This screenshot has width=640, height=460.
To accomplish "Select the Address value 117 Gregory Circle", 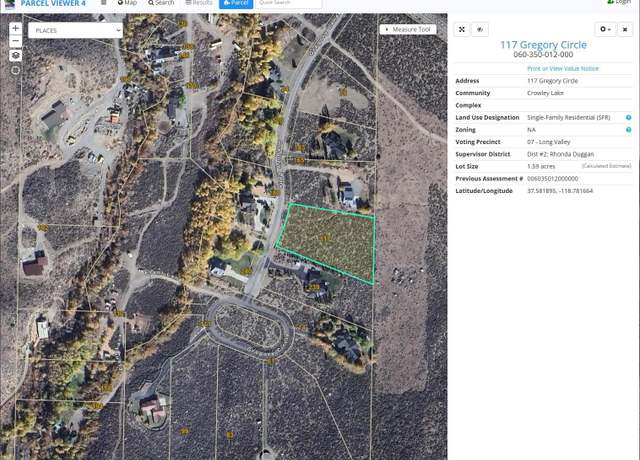I will click(552, 81).
